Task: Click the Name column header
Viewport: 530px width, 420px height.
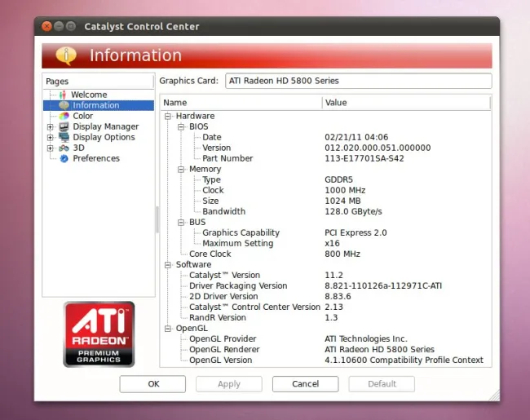Action: (241, 103)
